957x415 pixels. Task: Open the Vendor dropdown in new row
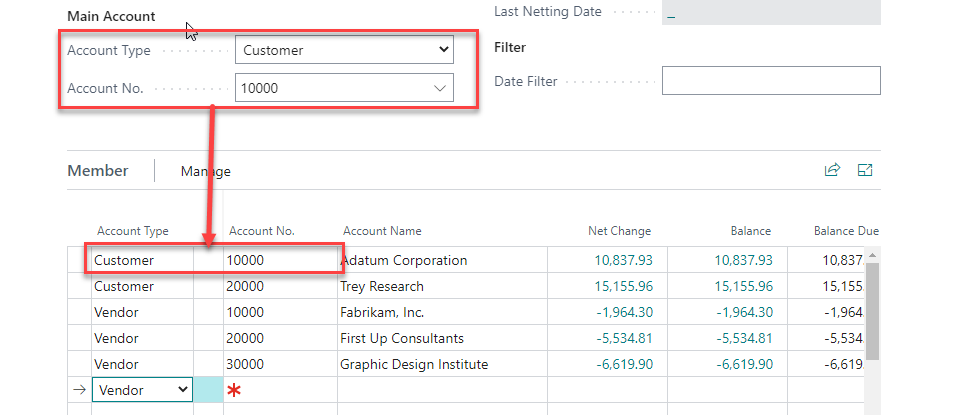coord(141,390)
